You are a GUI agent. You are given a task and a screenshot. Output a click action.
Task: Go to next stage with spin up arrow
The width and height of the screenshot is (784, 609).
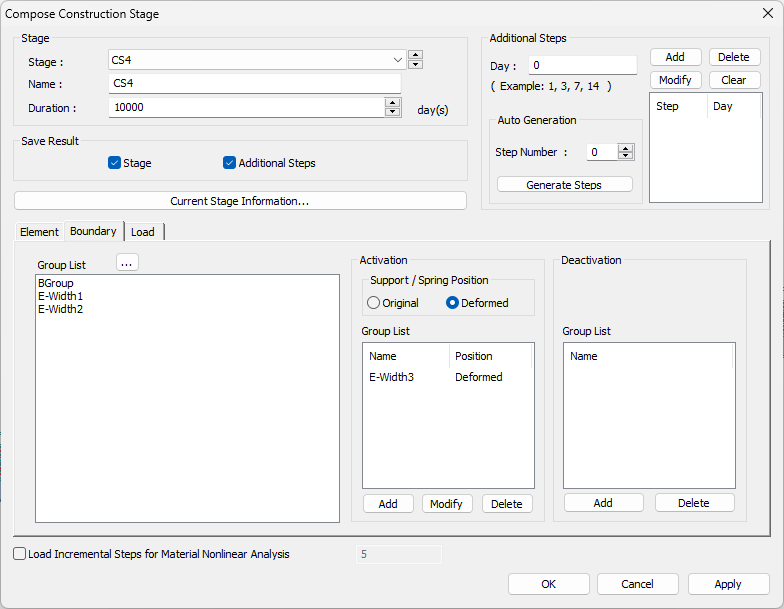pyautogui.click(x=416, y=55)
